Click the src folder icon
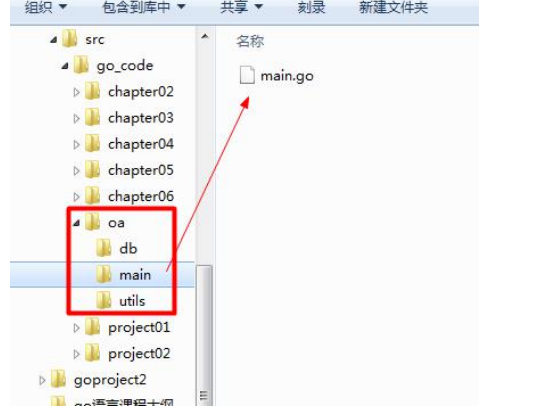The width and height of the screenshot is (538, 415). (70, 38)
